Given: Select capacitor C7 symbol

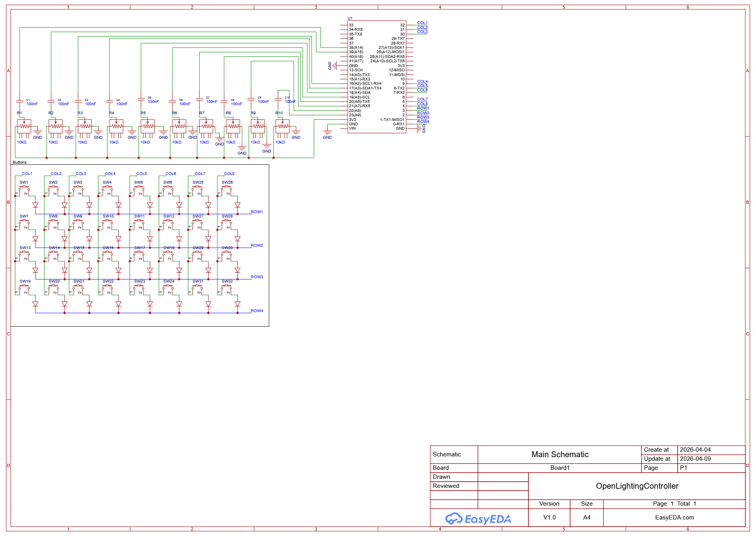Looking at the screenshot, I should [x=199, y=99].
